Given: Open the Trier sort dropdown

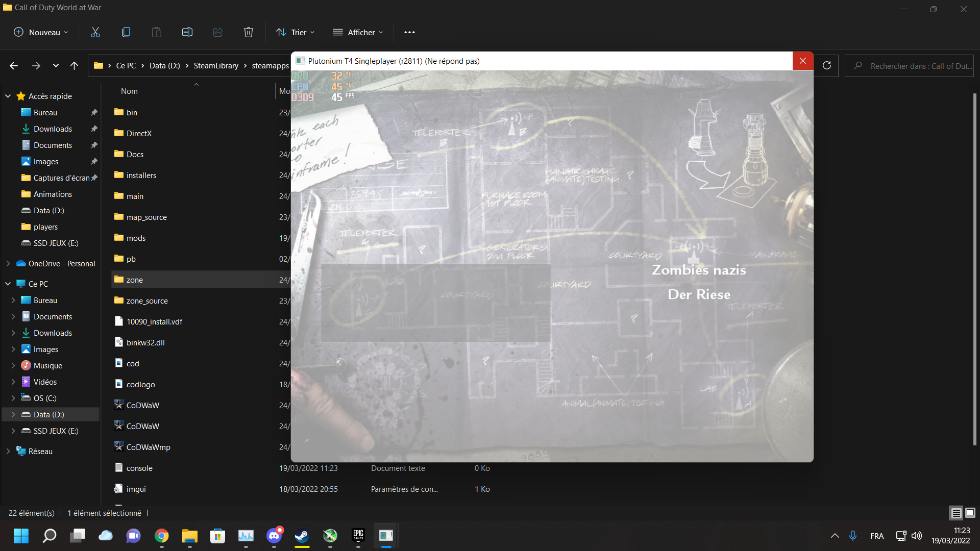Looking at the screenshot, I should click(x=296, y=32).
